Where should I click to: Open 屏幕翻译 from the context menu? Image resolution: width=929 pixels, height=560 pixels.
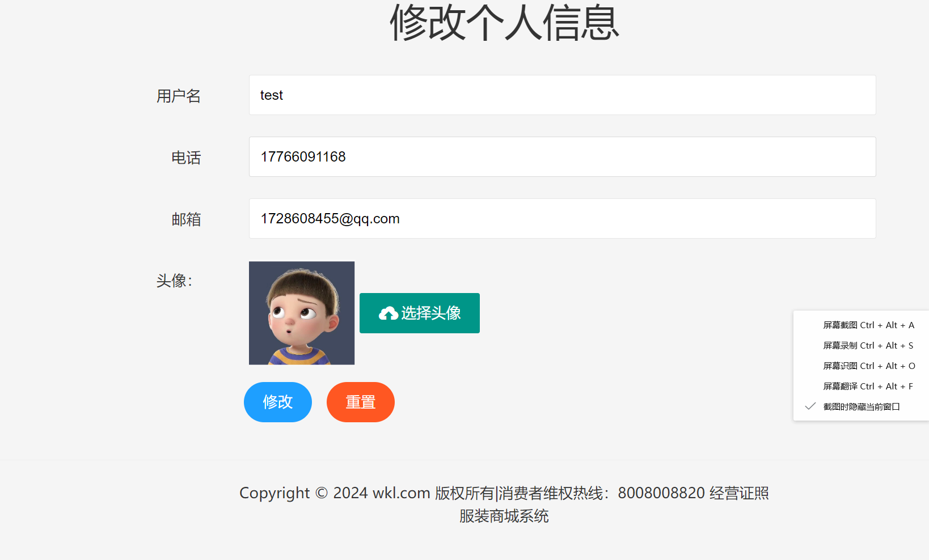(x=868, y=387)
